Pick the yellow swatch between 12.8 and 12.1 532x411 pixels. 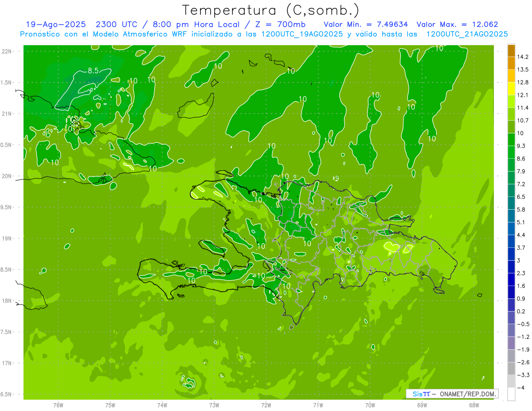[511, 89]
